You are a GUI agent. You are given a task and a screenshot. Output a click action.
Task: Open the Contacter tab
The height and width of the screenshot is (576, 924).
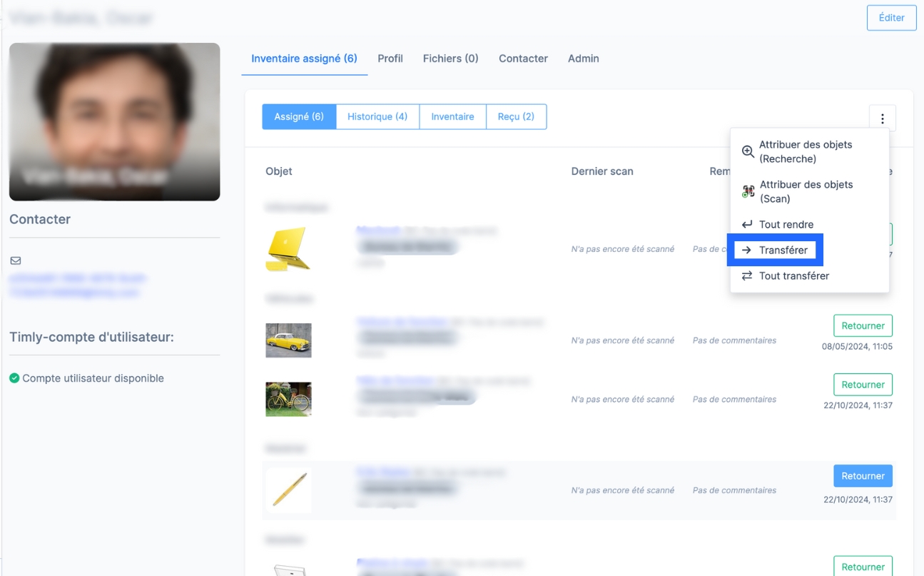click(x=523, y=59)
